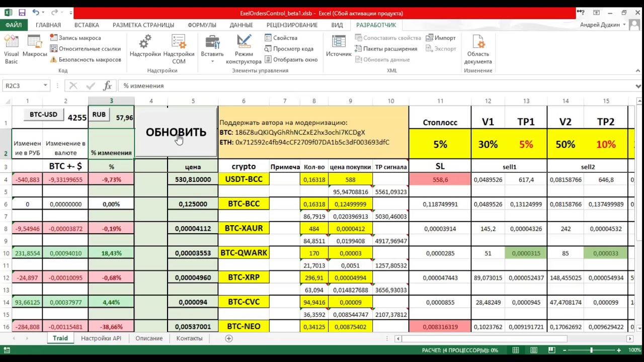Open the Name Box dropdown
Screen dimensions: 644x362
45,86
